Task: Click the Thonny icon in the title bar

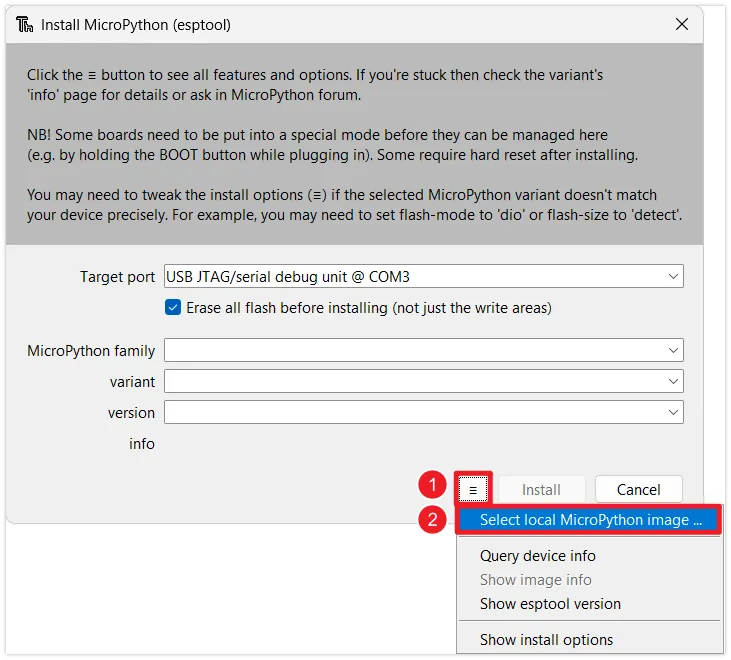Action: pyautogui.click(x=24, y=24)
